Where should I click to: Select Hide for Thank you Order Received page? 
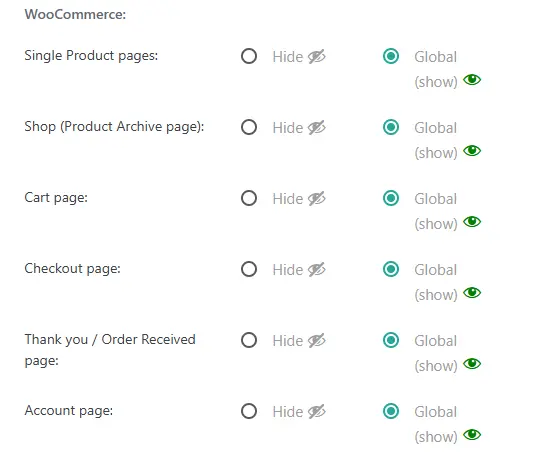coord(249,340)
